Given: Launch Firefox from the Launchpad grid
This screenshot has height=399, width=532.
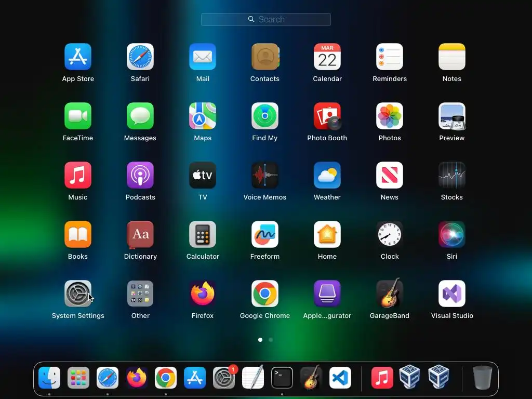Looking at the screenshot, I should pos(203,294).
